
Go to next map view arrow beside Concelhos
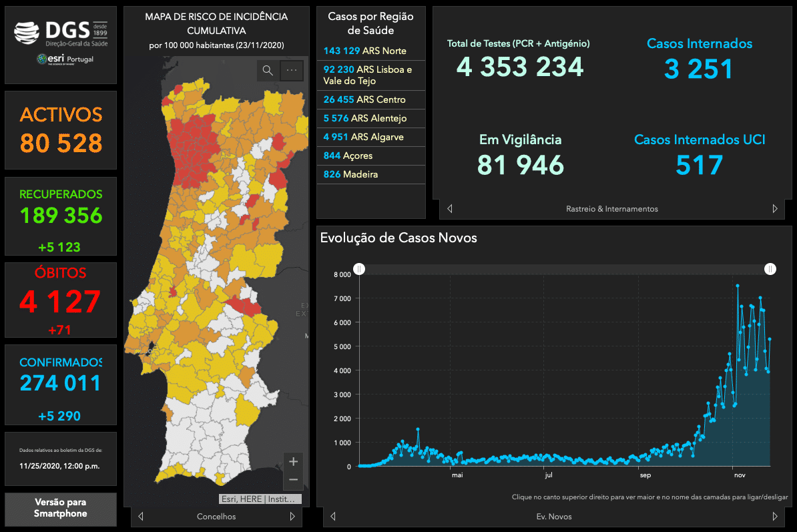tap(292, 516)
